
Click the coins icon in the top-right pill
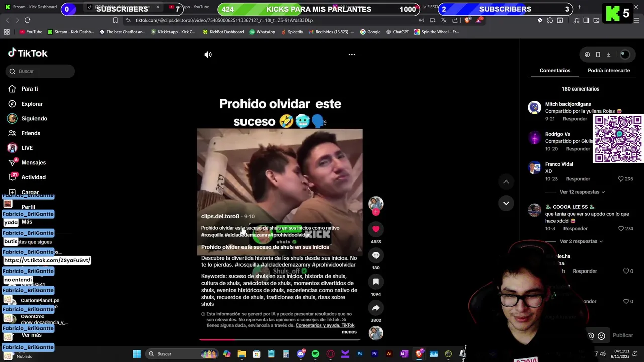(x=587, y=55)
